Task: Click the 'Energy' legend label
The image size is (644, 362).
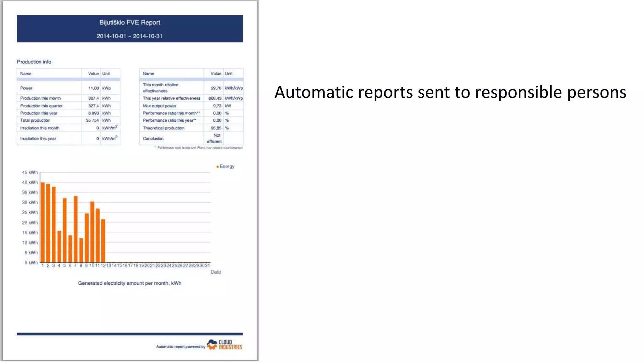Action: (x=227, y=167)
